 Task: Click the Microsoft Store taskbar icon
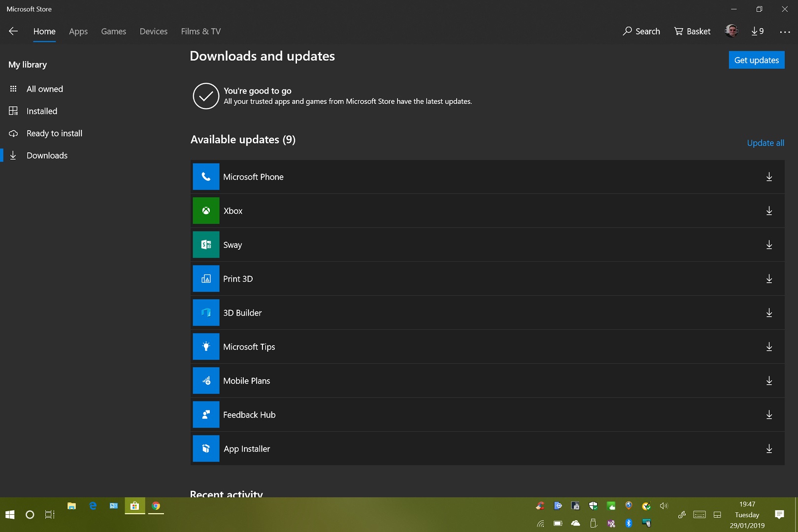[134, 506]
